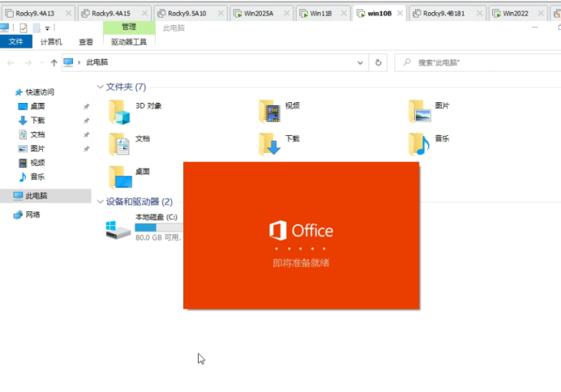The image size is (561, 392).
Task: Open the 下载 folder in main pane
Action: (279, 144)
